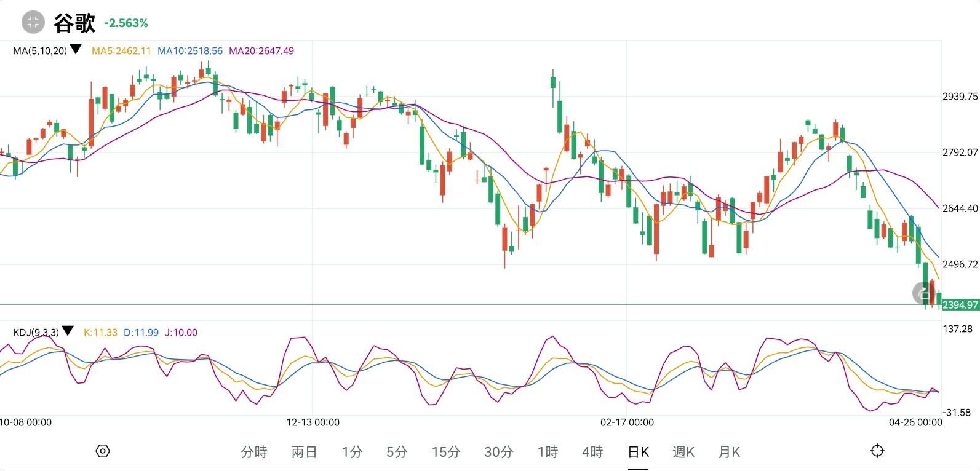Choose the 1分 interval

(352, 453)
